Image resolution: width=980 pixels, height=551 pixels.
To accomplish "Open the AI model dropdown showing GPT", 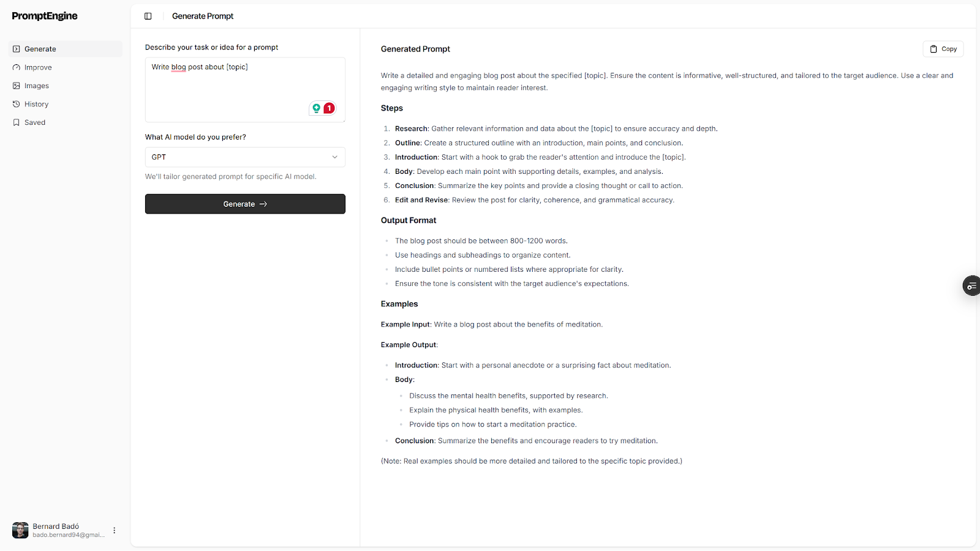I will pos(245,157).
